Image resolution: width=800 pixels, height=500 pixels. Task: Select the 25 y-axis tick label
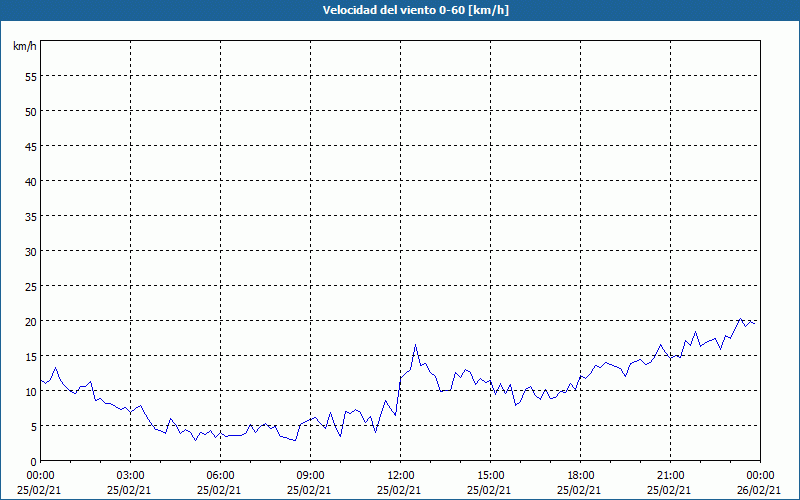[x=31, y=286]
